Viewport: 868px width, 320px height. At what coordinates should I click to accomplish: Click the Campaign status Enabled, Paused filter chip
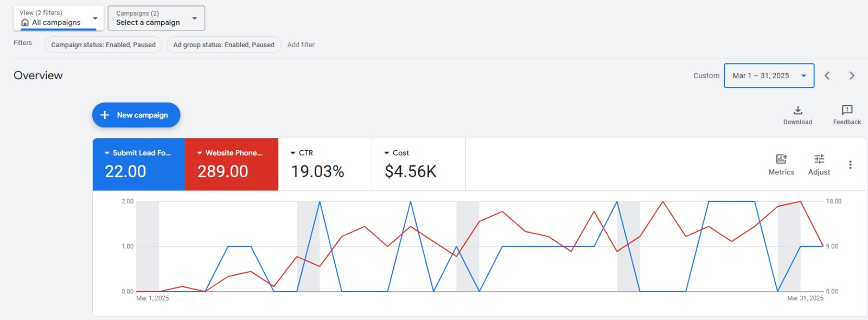tap(103, 44)
